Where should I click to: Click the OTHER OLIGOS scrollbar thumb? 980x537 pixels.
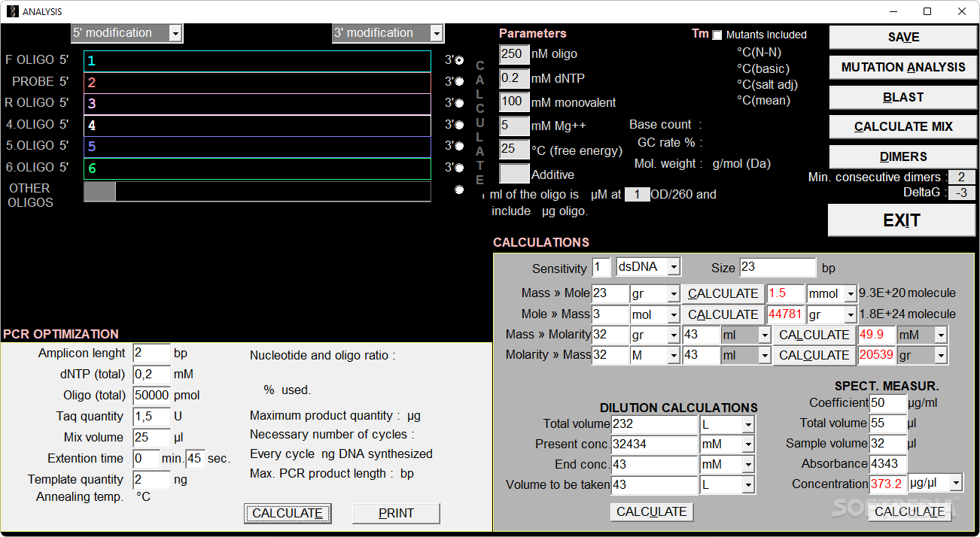click(x=100, y=192)
